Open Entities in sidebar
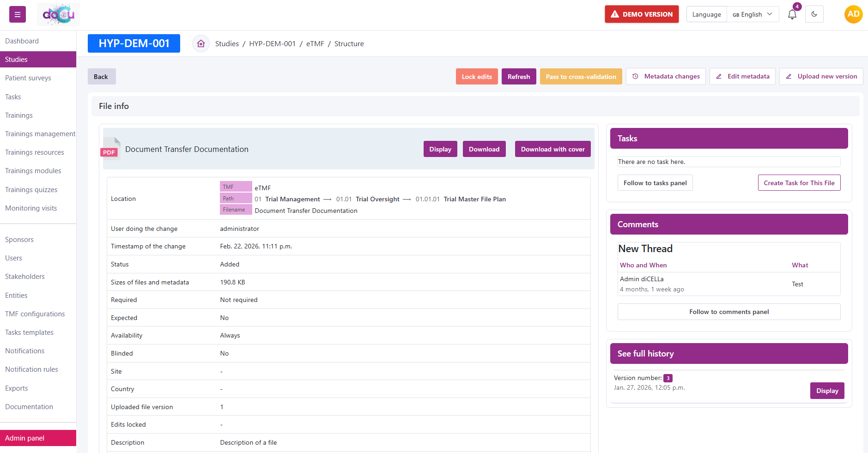 [38, 296]
